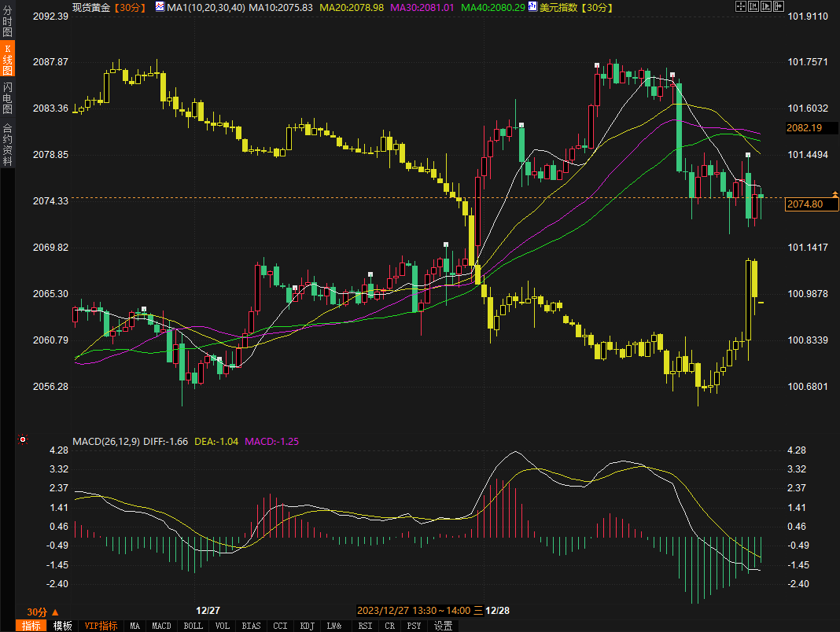Select the VIP指标 tab
The image size is (840, 632).
pos(101,626)
